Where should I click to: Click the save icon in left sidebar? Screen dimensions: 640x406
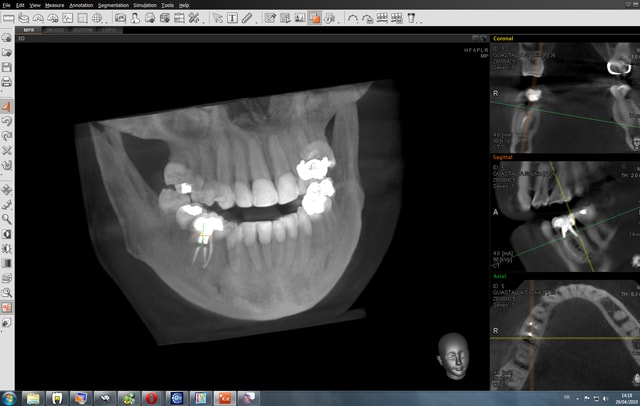tap(7, 67)
